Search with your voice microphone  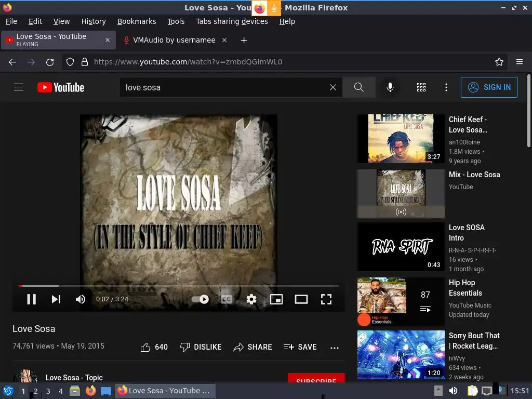click(x=390, y=87)
